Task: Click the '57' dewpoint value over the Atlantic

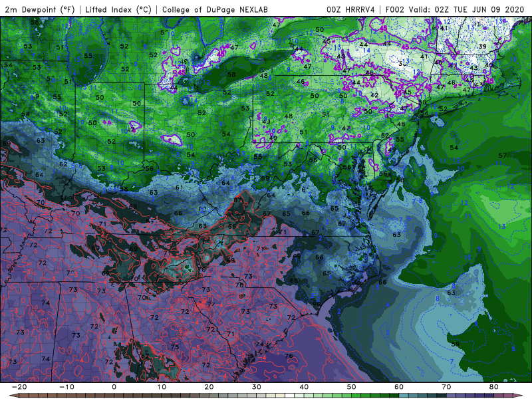Action: [x=503, y=156]
